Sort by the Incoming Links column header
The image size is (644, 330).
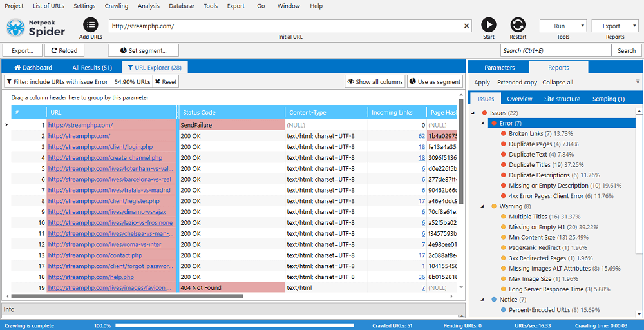coord(397,112)
